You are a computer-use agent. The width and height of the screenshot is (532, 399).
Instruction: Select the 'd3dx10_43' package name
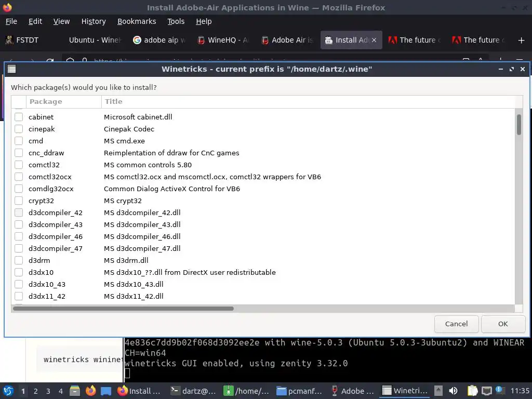click(47, 284)
